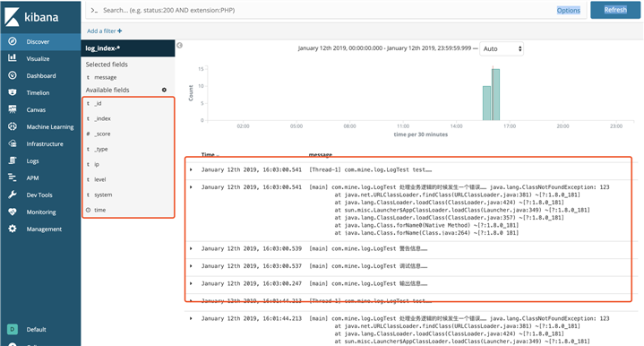Viewport: 644px width, 346px height.
Task: Click the Default space avatar icon
Action: pos(13,329)
